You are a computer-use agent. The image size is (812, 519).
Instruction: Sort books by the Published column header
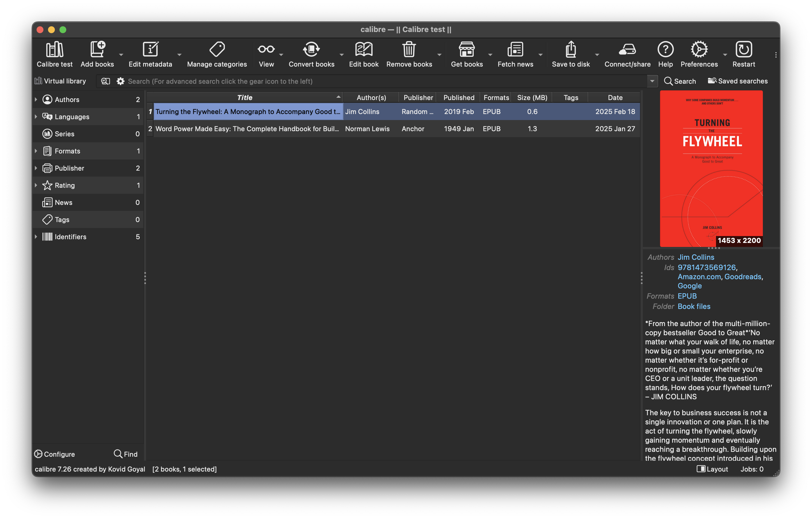click(x=459, y=97)
